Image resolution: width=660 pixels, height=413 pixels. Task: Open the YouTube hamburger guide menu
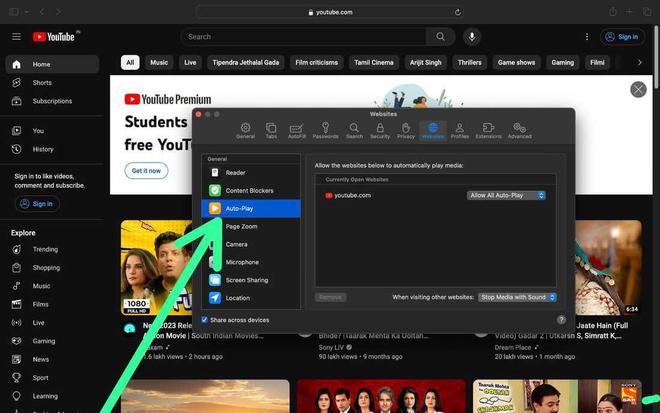pyautogui.click(x=16, y=37)
